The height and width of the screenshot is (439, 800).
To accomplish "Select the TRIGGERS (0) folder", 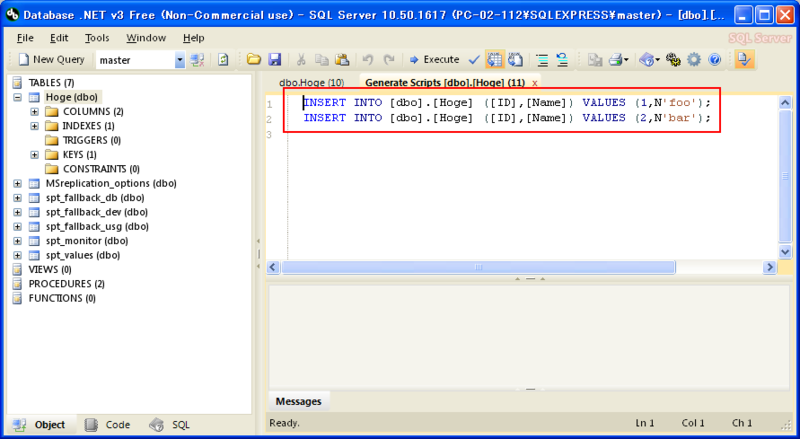I will pyautogui.click(x=83, y=140).
